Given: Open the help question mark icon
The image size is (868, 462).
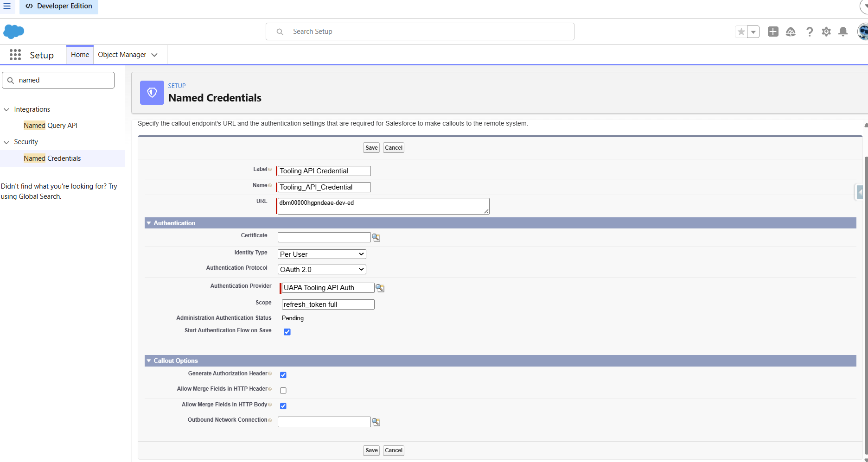Looking at the screenshot, I should pyautogui.click(x=810, y=32).
